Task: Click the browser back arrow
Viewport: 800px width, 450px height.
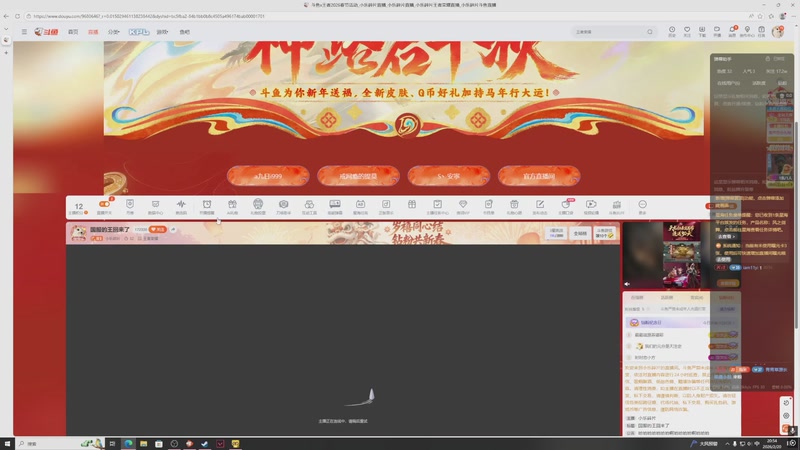Action: (6, 16)
